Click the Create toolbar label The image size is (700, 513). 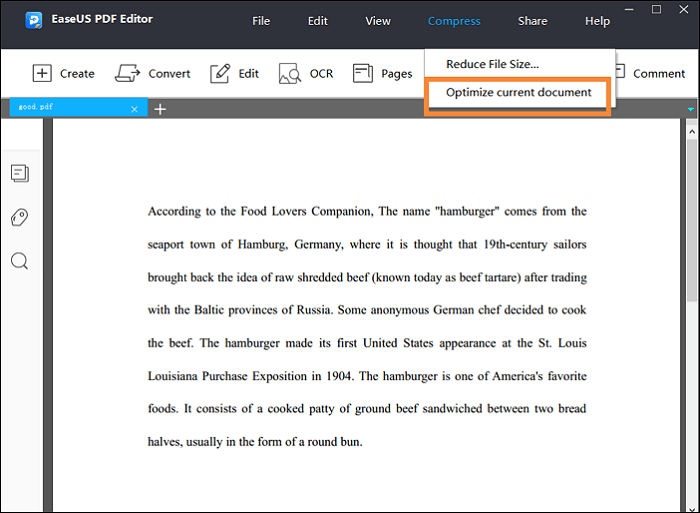(x=77, y=74)
